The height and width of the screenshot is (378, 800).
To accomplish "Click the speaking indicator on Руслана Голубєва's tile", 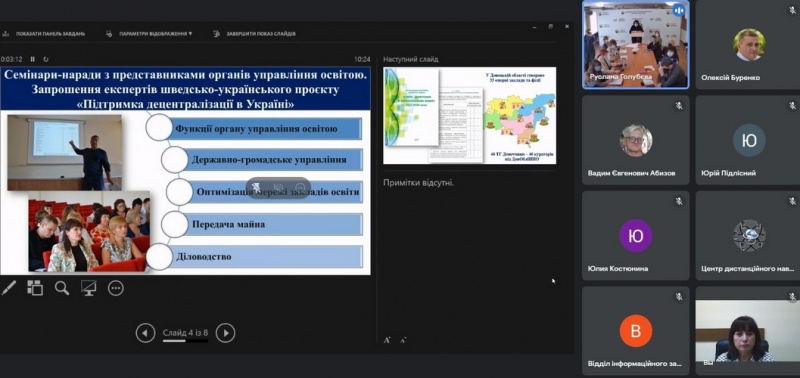I will [678, 10].
